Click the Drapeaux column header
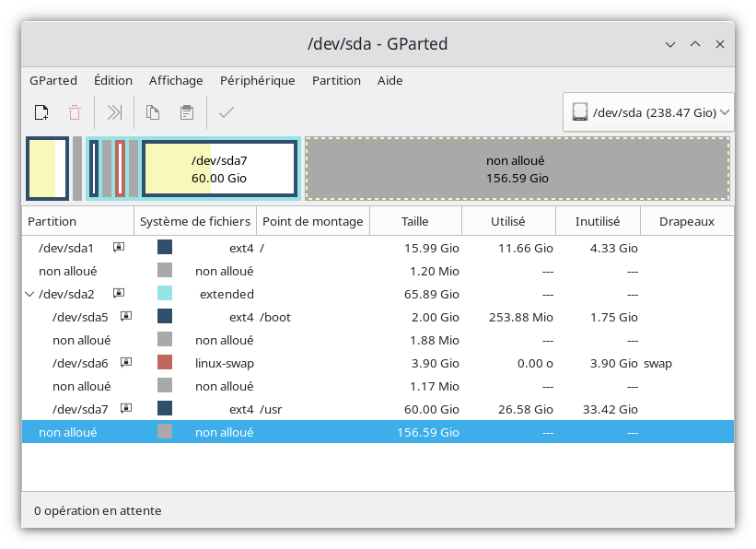This screenshot has width=756, height=549. [x=687, y=221]
